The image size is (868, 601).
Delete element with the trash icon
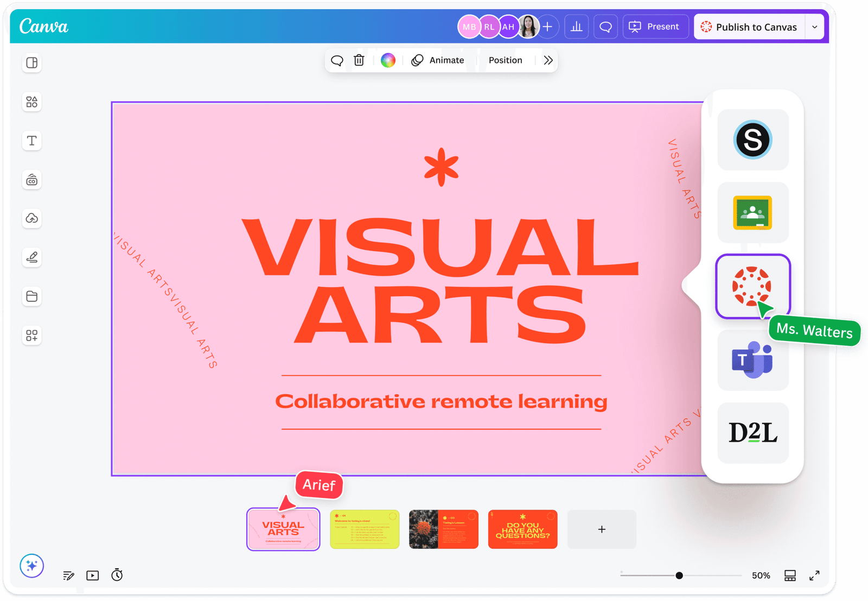pyautogui.click(x=359, y=60)
